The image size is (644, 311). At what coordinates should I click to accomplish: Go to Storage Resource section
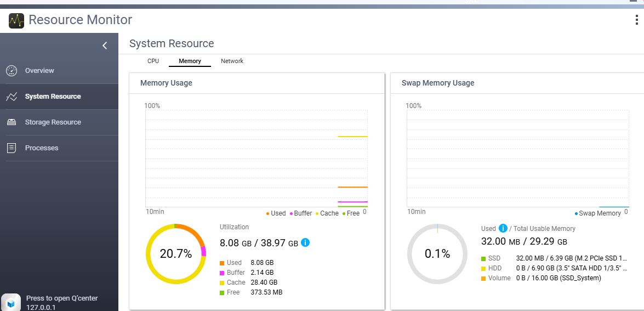[53, 122]
